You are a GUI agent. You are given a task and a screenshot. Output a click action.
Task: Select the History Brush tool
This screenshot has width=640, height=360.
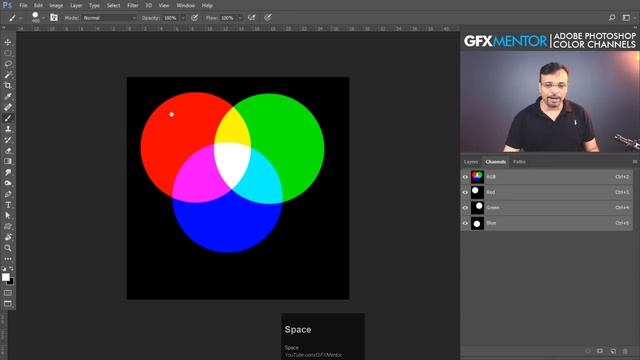(8, 140)
